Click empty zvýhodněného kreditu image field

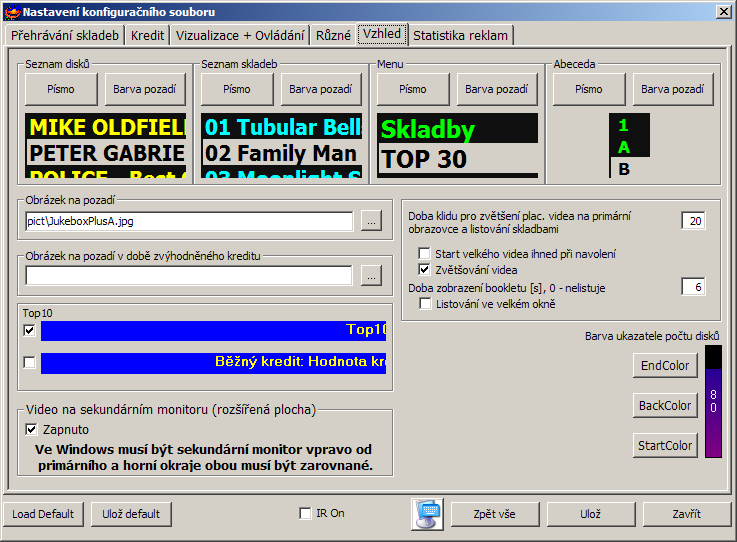coord(189,276)
